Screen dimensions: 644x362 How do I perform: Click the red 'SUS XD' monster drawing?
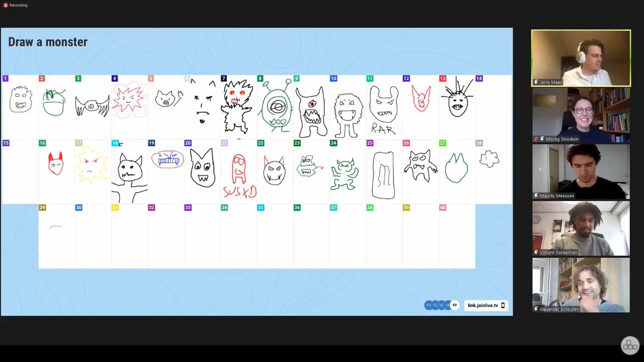237,170
